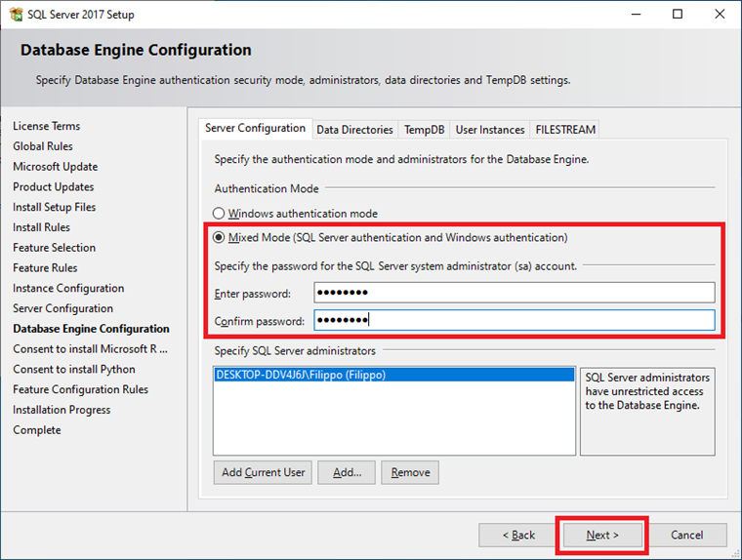Click Microsoft Update in the step list
The height and width of the screenshot is (560, 742).
[56, 167]
